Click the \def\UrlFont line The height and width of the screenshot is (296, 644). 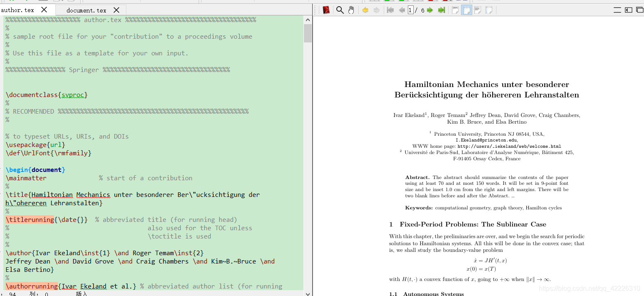[x=48, y=153]
